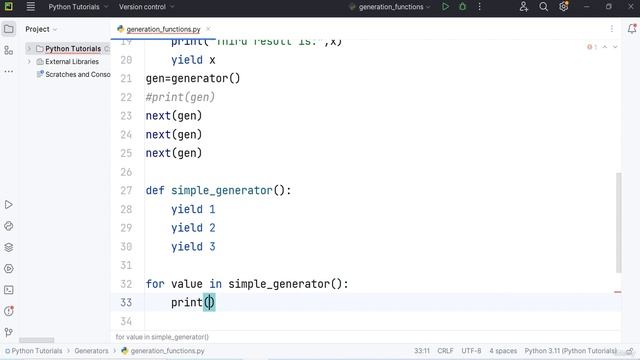
Task: Expand External Libraries tree node
Action: click(x=29, y=62)
